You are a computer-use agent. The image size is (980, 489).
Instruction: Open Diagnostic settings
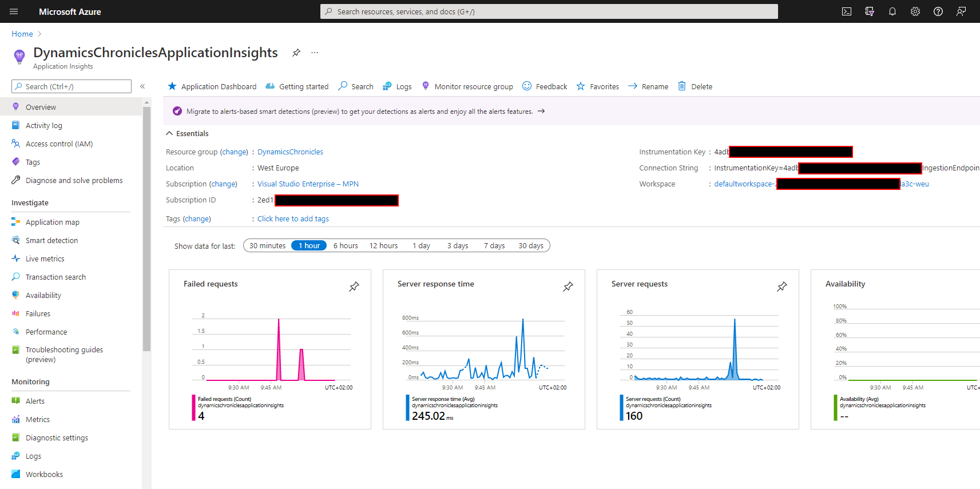[71, 438]
